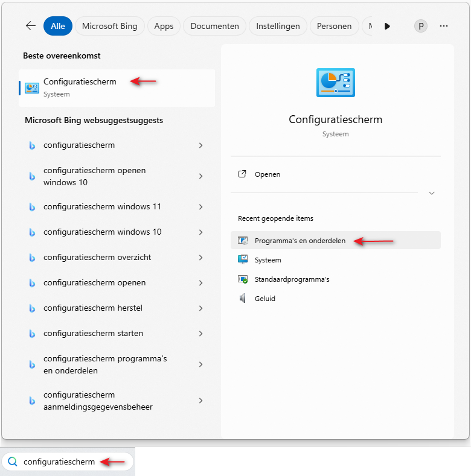The height and width of the screenshot is (476, 471).
Task: Click the taskbar search magnifier icon
Action: point(13,462)
